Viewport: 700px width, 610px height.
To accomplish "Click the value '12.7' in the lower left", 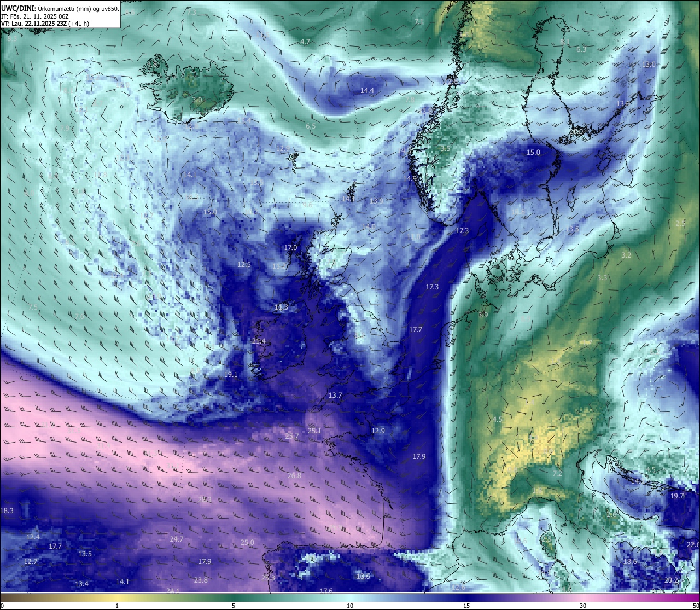I will tap(31, 562).
